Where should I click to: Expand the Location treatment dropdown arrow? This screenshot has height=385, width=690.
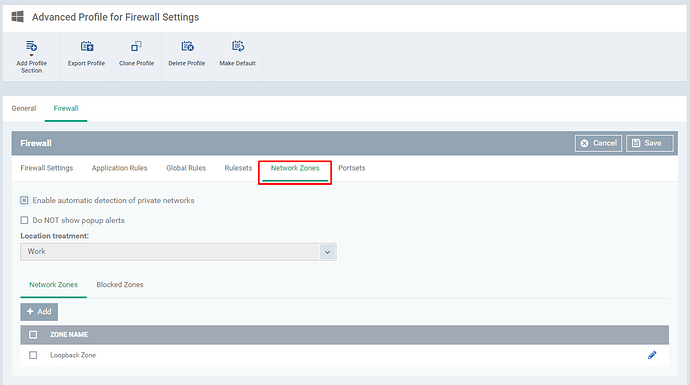[x=327, y=252]
